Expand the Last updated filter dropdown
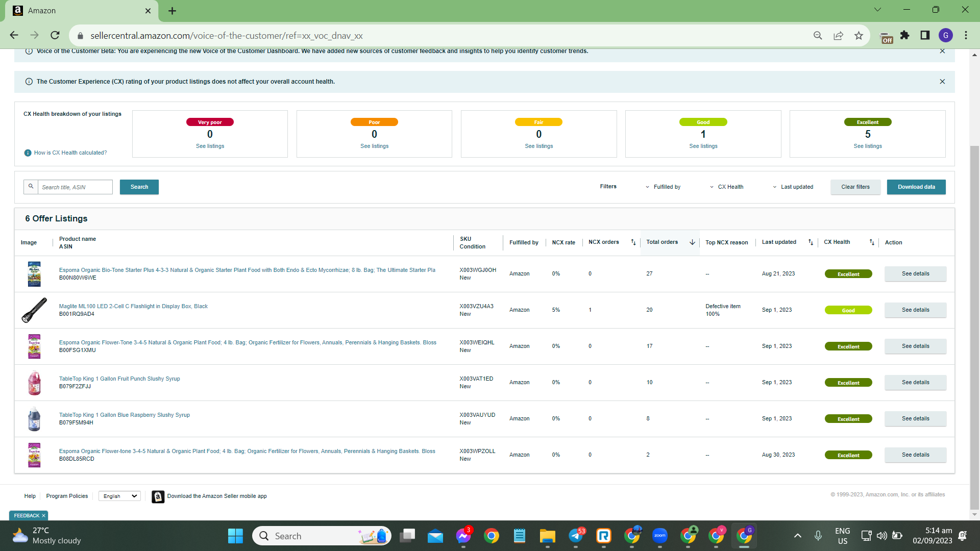This screenshot has height=551, width=980. click(x=793, y=187)
